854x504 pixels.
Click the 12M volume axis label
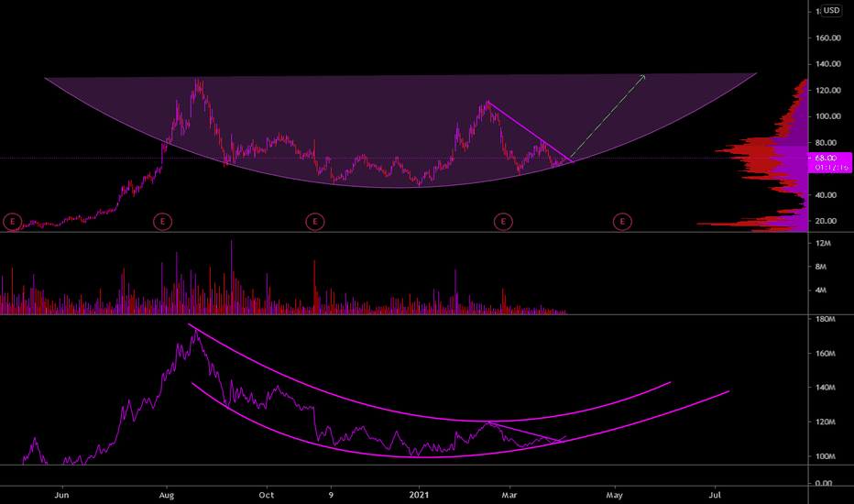point(823,243)
